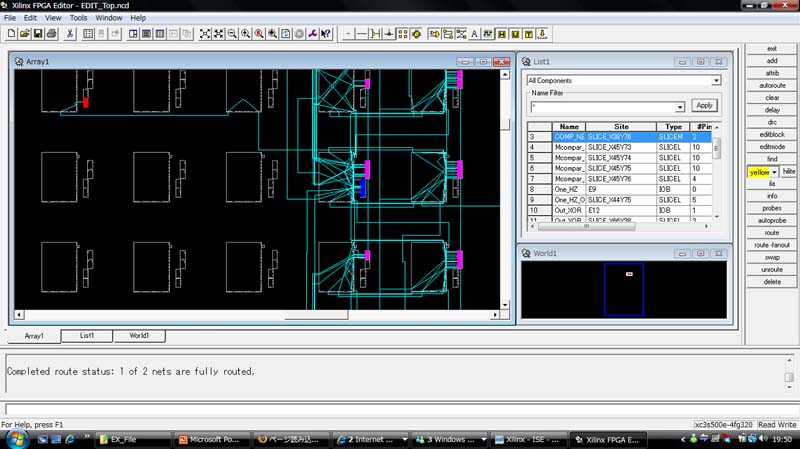Viewport: 800px width, 449px height.
Task: Click the editblock button
Action: (772, 134)
